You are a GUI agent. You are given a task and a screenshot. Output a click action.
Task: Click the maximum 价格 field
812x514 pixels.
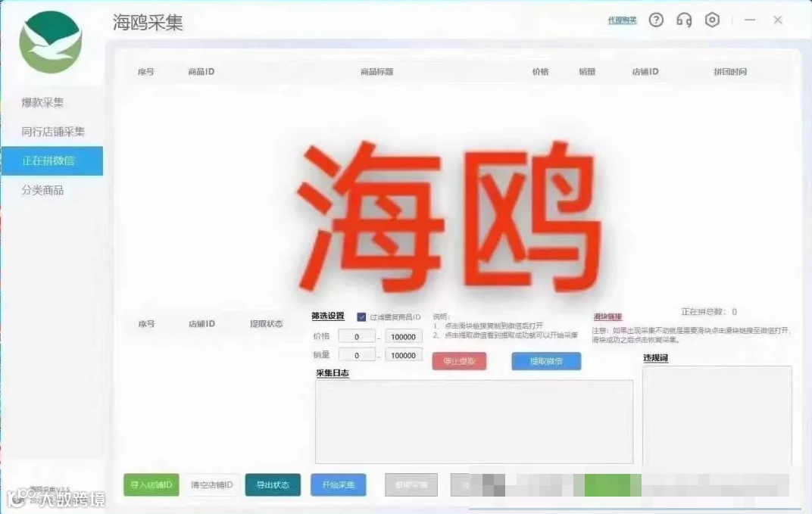[404, 336]
